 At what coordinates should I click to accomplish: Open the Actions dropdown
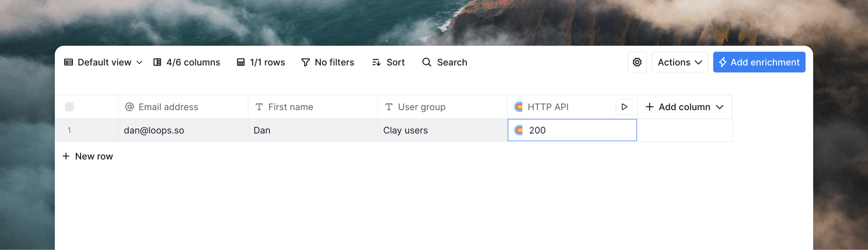(680, 62)
